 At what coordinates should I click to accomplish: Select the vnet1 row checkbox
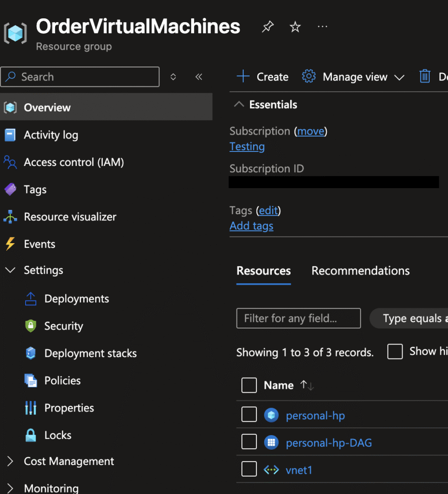coord(249,469)
